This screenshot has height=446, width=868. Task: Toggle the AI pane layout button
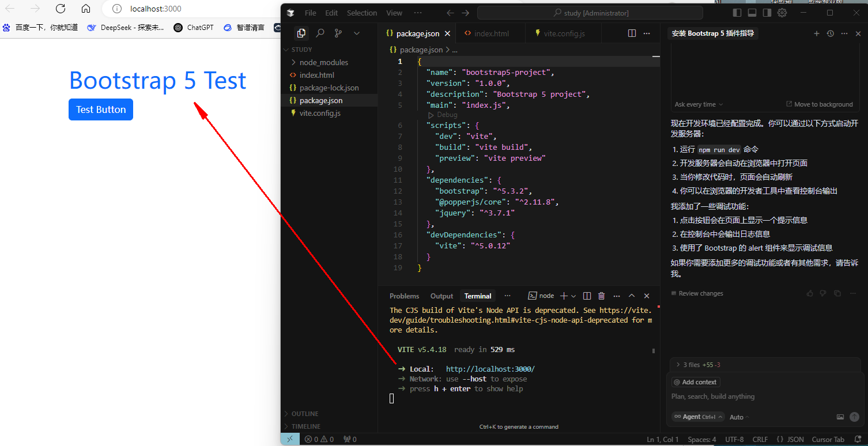click(x=767, y=13)
